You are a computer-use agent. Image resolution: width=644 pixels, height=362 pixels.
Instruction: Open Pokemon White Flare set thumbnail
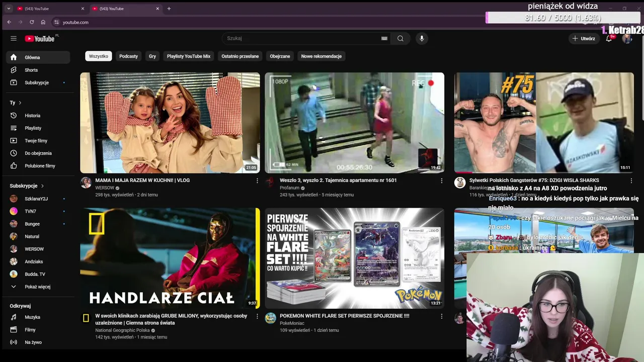click(355, 258)
